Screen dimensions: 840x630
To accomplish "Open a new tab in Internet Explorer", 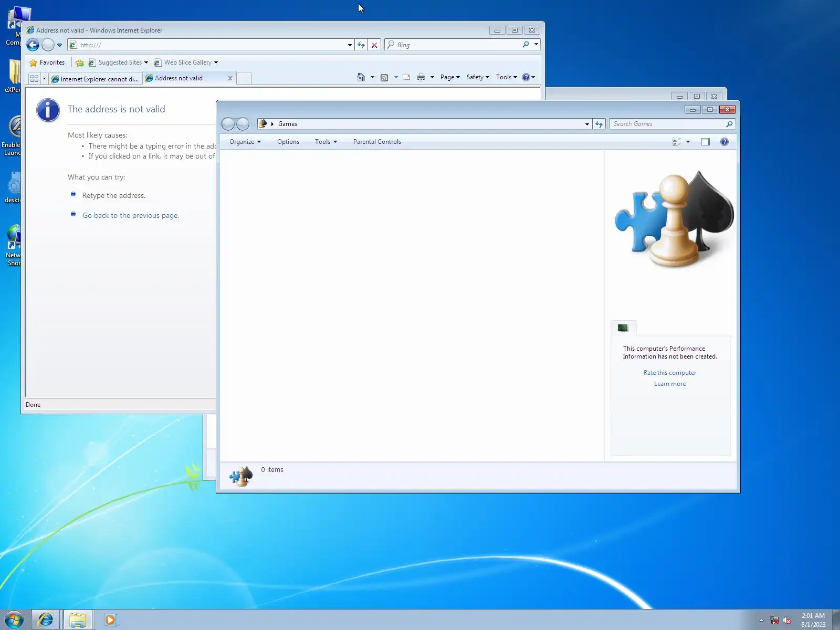I will click(x=244, y=79).
